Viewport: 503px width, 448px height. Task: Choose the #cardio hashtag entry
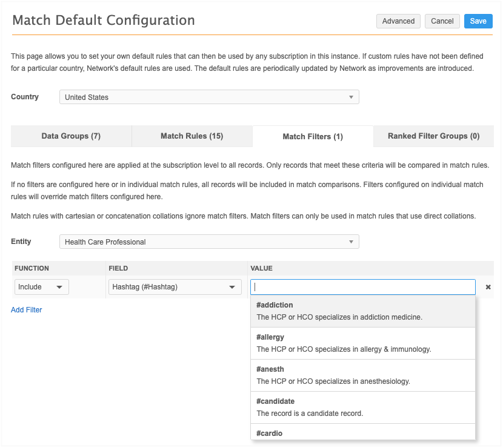[362, 433]
